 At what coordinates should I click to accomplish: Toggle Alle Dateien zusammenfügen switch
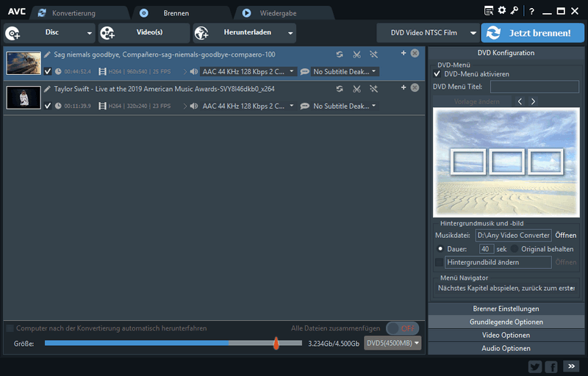[402, 328]
